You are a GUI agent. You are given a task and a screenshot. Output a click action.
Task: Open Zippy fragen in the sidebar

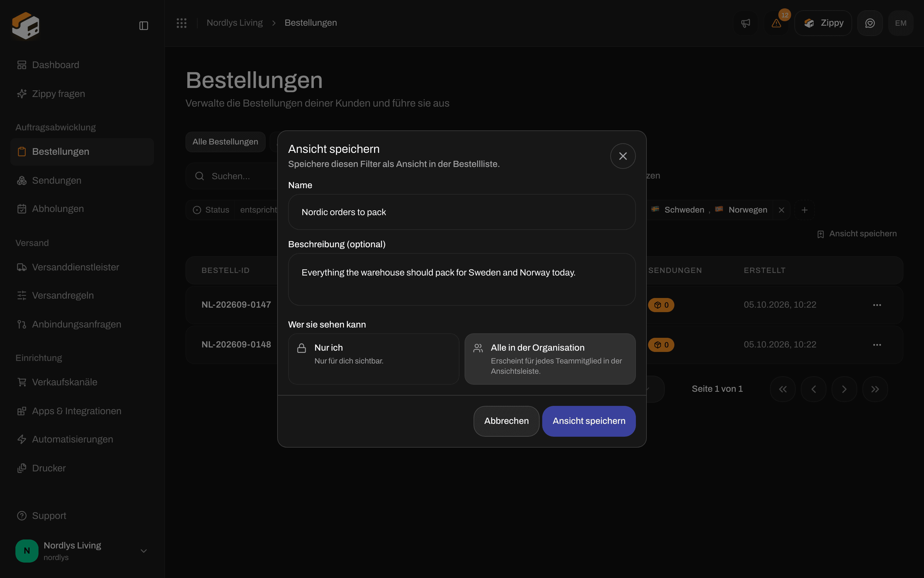tap(82, 94)
